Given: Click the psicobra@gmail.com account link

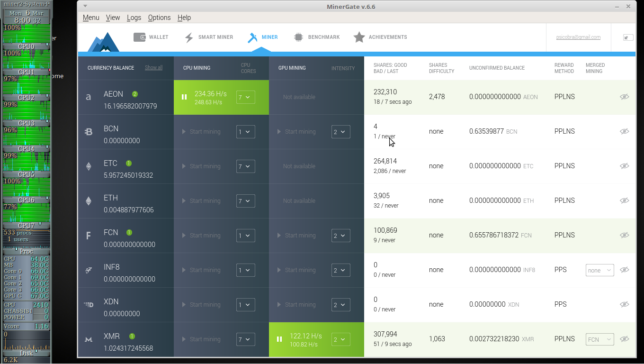Looking at the screenshot, I should 578,37.
